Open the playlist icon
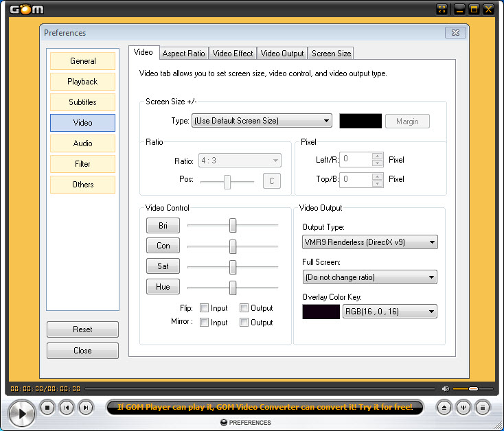 click(x=483, y=408)
